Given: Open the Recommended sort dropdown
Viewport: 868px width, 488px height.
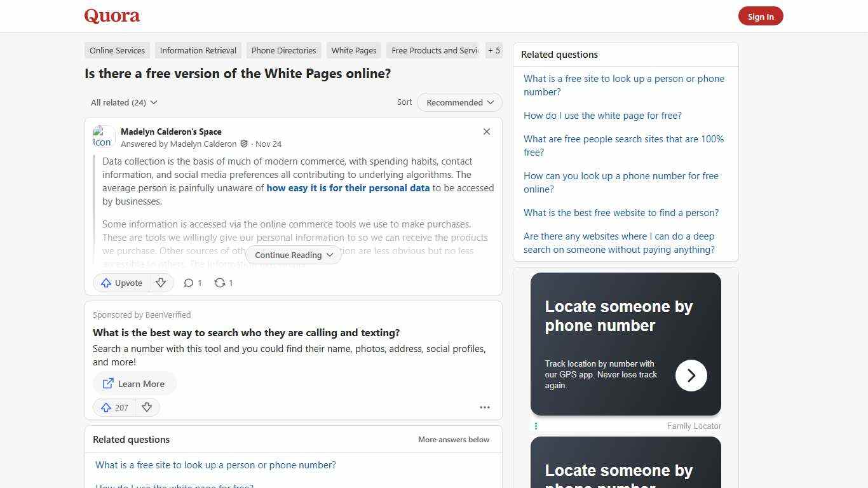Looking at the screenshot, I should tap(459, 102).
